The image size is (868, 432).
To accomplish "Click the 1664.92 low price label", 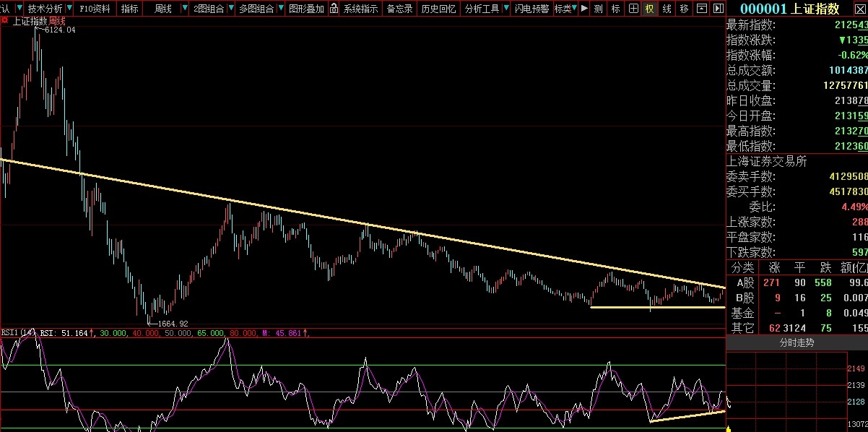I will (173, 324).
